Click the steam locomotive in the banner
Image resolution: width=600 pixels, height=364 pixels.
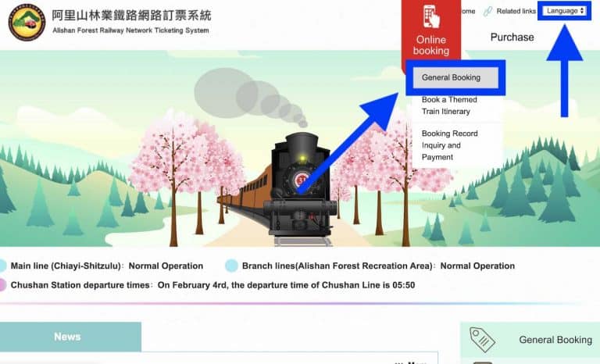(x=301, y=187)
